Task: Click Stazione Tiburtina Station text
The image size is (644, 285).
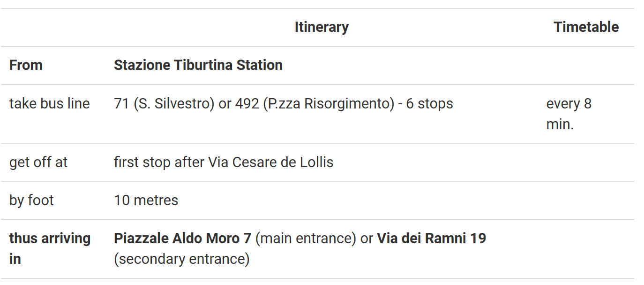Action: pyautogui.click(x=198, y=65)
